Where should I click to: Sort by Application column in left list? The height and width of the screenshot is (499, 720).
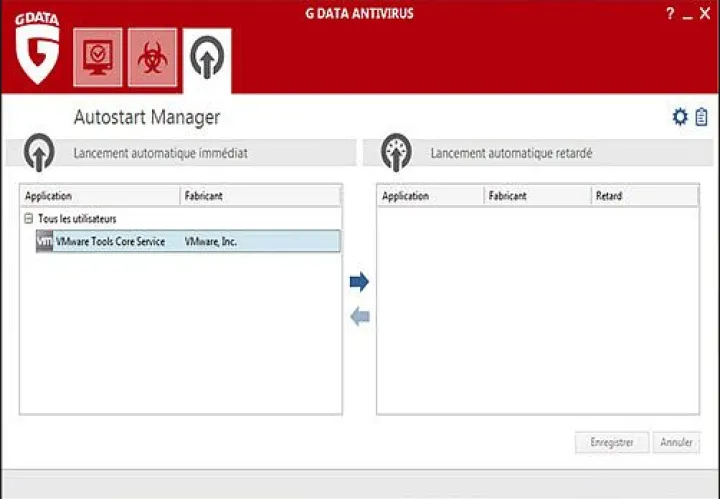click(100, 196)
